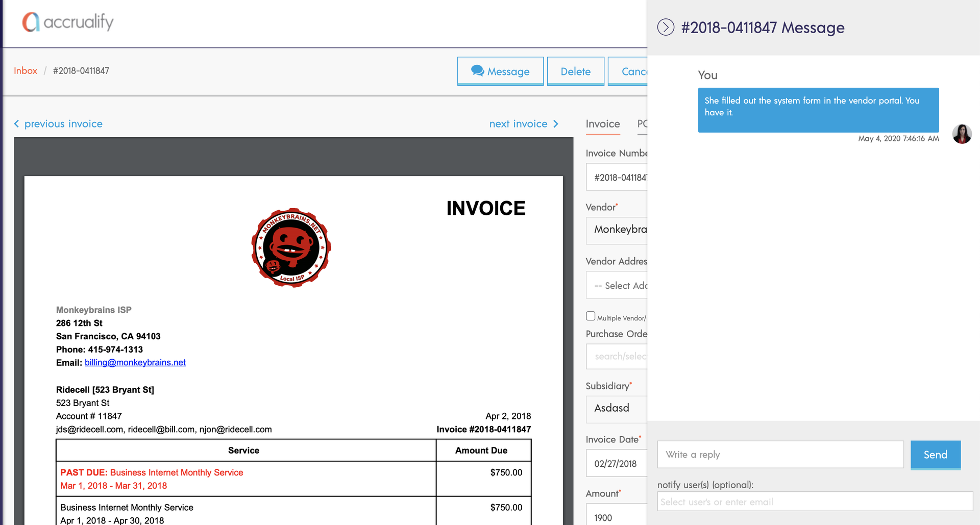Click the Delete button
Image resolution: width=980 pixels, height=525 pixels.
576,71
